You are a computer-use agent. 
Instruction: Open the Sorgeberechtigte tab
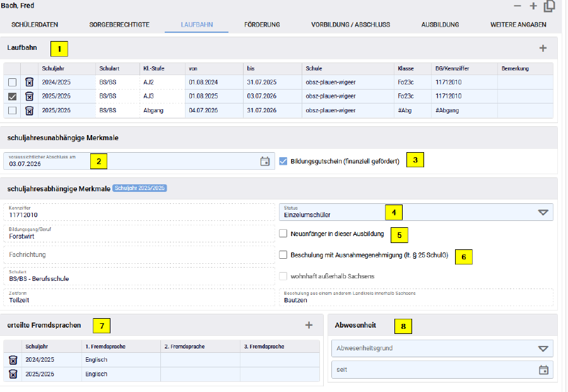tap(119, 25)
